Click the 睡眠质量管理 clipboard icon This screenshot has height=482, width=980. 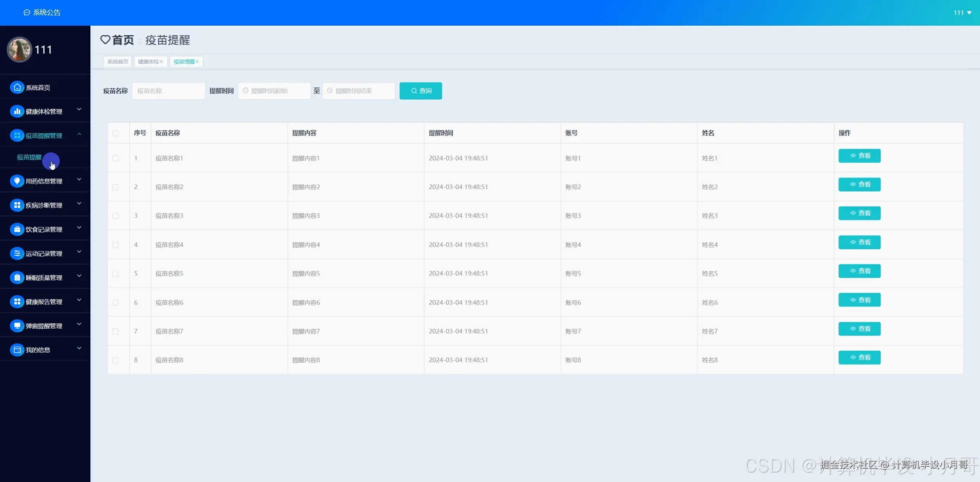pos(17,278)
